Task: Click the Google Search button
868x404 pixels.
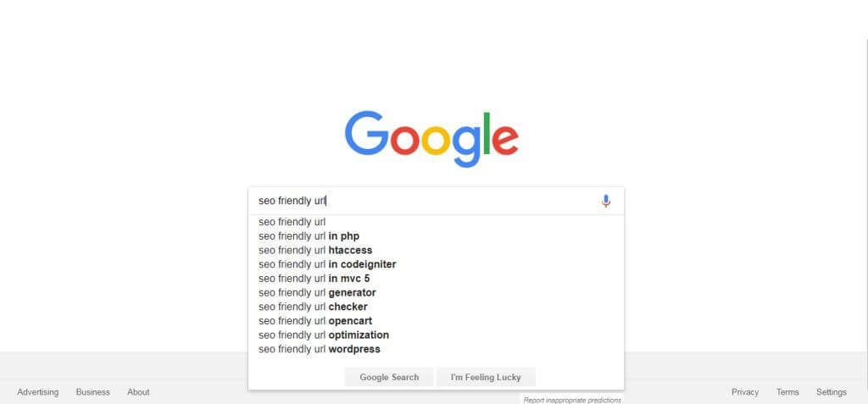Action: coord(389,377)
